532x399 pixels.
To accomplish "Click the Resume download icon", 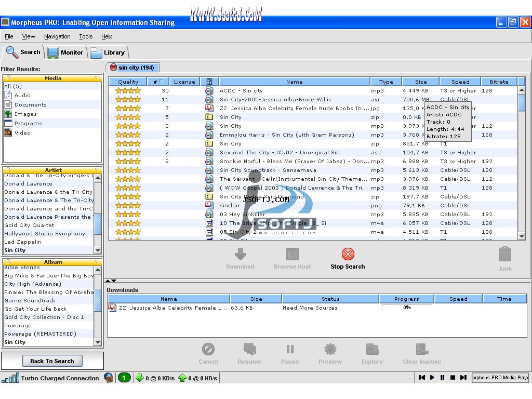I will [x=249, y=349].
